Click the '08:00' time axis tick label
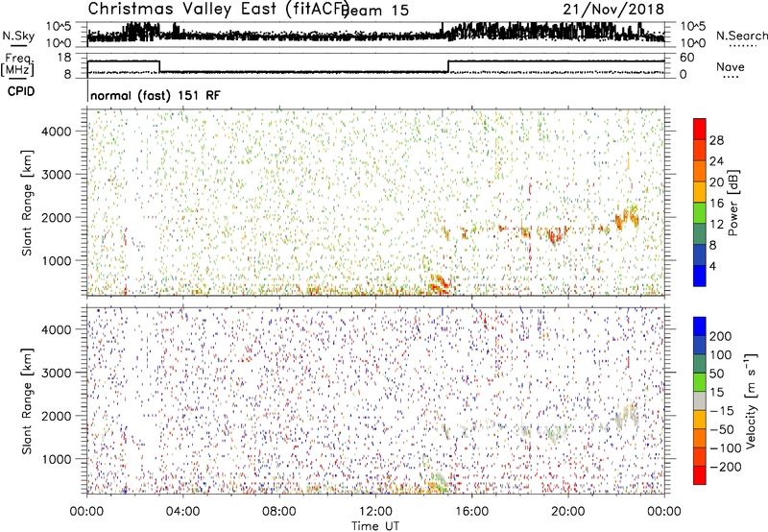This screenshot has height=532, width=768. point(279,512)
